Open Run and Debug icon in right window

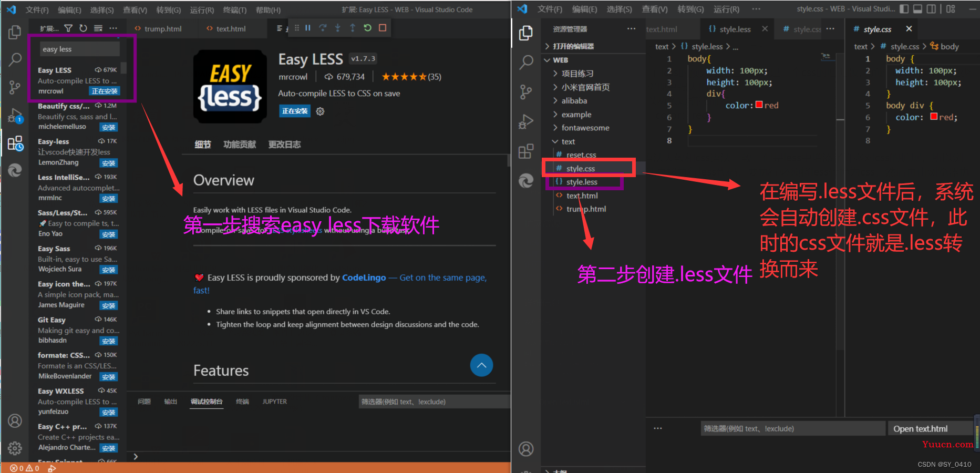526,121
